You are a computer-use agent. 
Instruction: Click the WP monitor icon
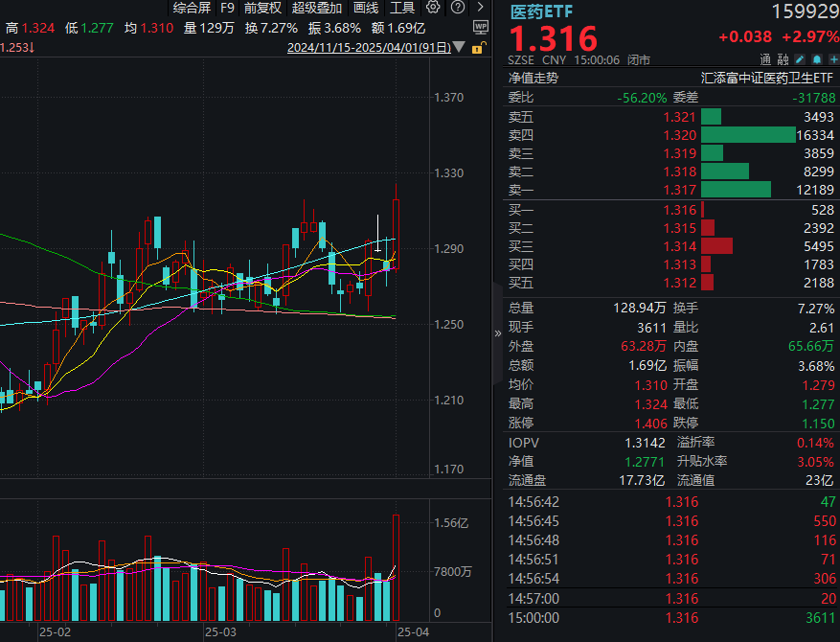coord(481,28)
